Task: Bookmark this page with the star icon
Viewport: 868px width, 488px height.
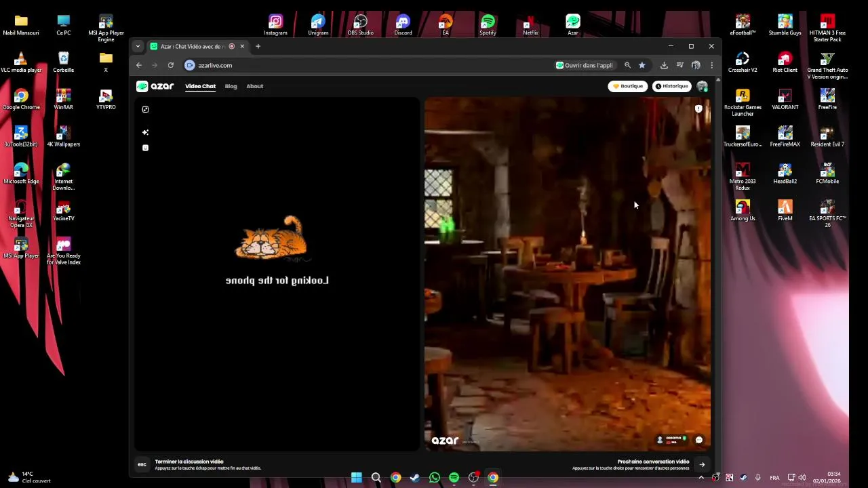Action: [x=642, y=65]
